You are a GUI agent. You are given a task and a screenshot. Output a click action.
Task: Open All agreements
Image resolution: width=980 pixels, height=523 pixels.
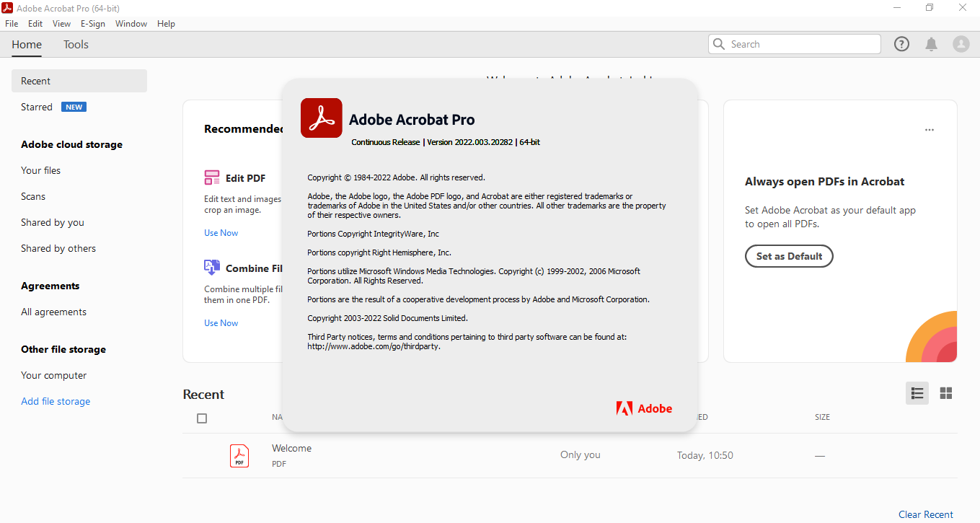click(x=53, y=312)
